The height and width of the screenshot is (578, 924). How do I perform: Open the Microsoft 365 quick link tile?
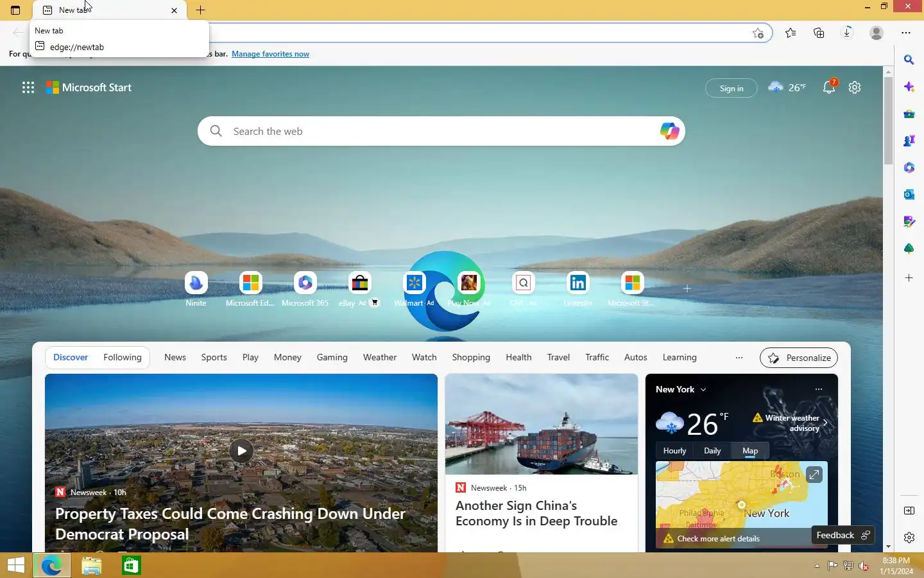(305, 289)
